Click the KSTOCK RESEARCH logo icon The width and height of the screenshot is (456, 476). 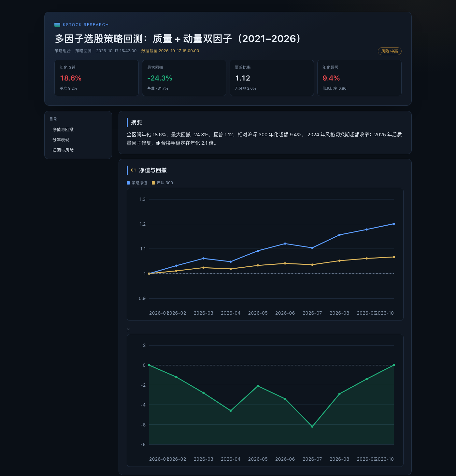click(57, 25)
